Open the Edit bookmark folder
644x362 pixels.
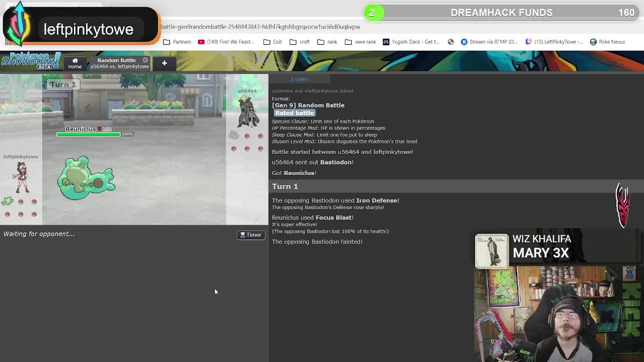point(273,42)
